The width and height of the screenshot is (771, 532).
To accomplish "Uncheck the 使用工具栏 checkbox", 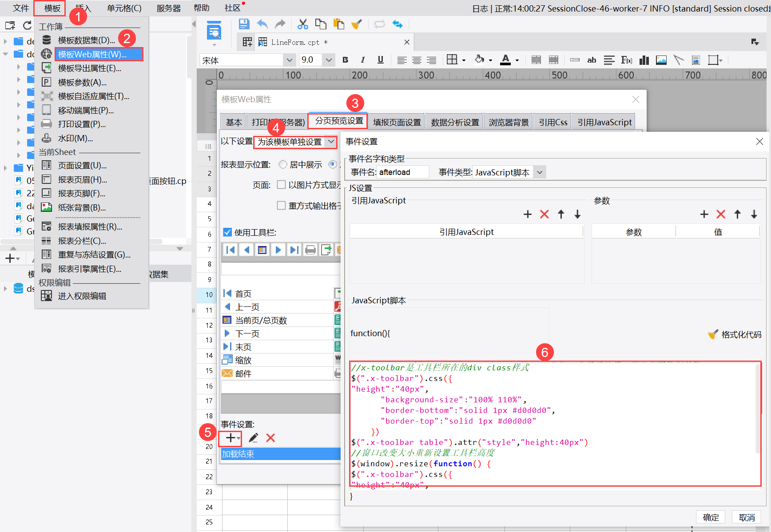I will (x=227, y=232).
